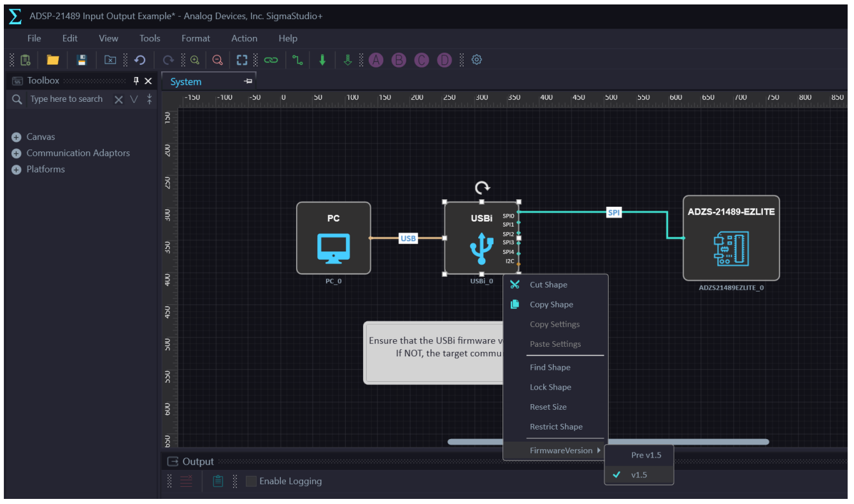
Task: Expand the Platforms tree node
Action: tap(17, 170)
